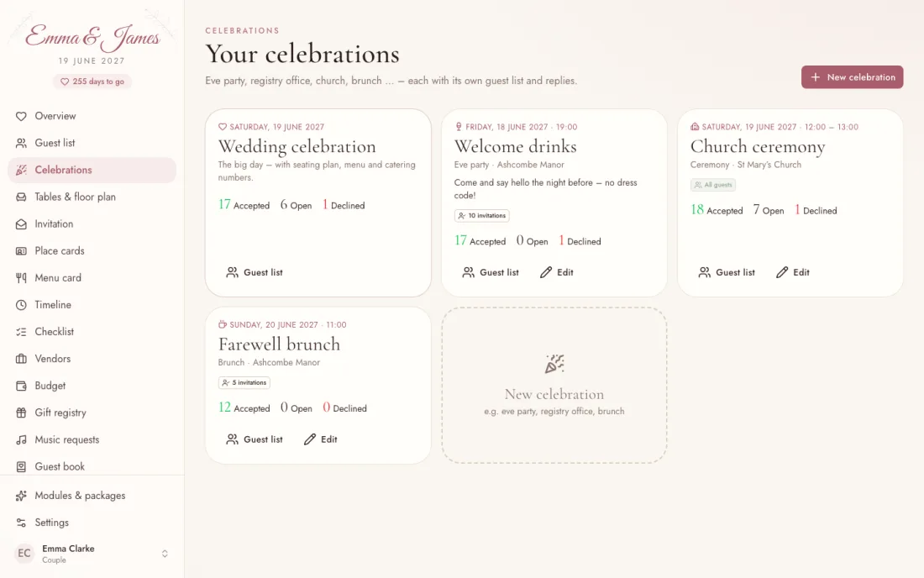924x578 pixels.
Task: Click 1 Declined count on Welcome drinks
Action: click(x=580, y=241)
